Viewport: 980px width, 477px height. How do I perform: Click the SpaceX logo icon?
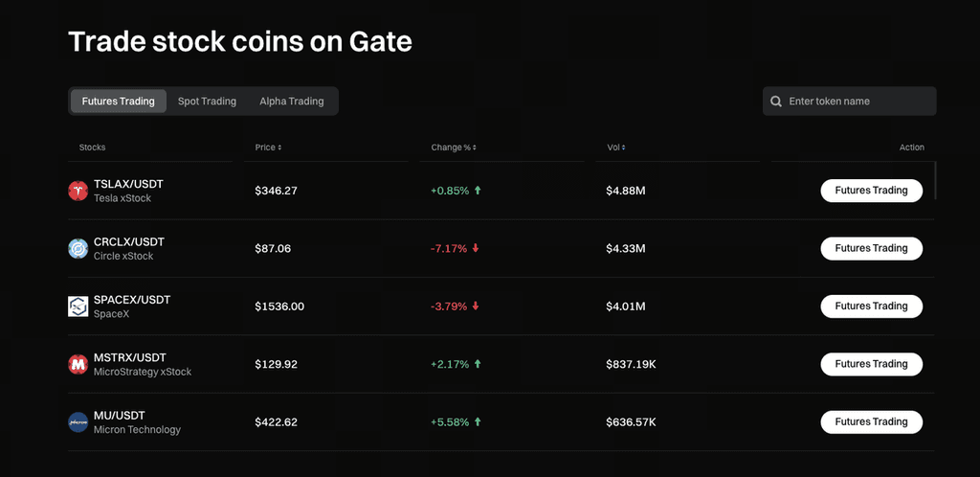[x=78, y=307]
